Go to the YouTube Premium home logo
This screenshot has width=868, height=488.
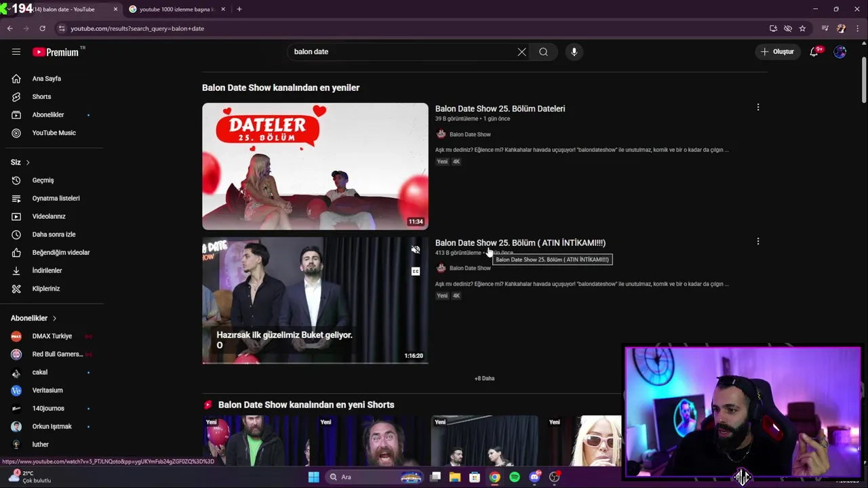[x=56, y=52]
